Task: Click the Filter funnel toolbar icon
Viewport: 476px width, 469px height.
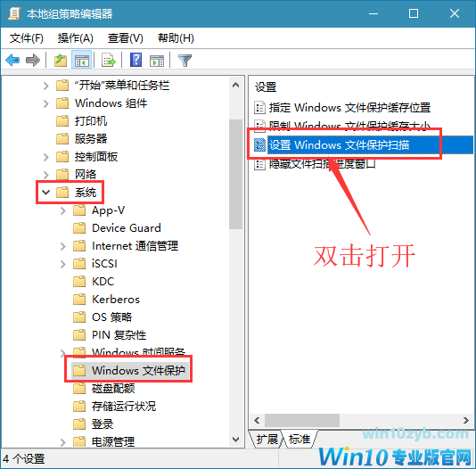Action: [185, 61]
